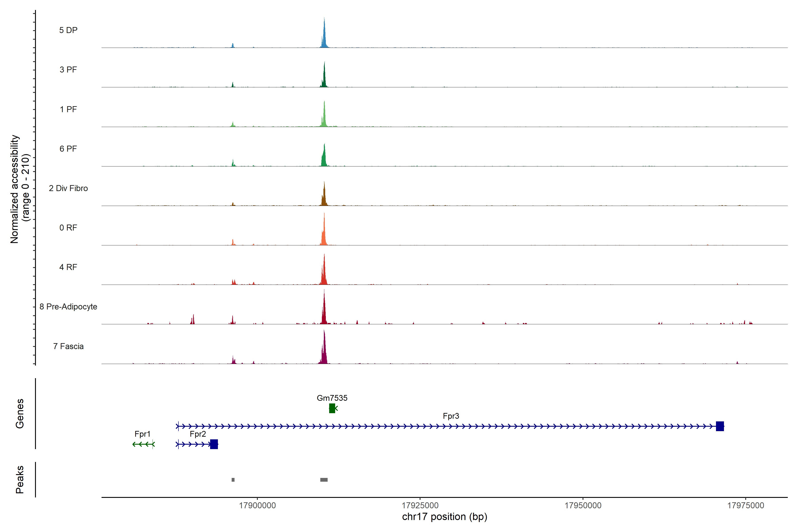Click the 17950000 axis tick label
Viewport: 798px width, 532px height.
pyautogui.click(x=583, y=506)
